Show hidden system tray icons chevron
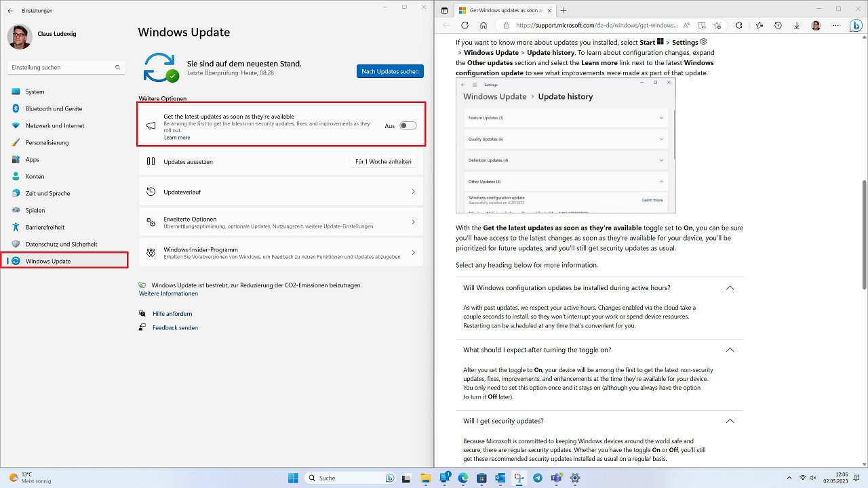Screen dimensions: 868x488 (x=789, y=478)
